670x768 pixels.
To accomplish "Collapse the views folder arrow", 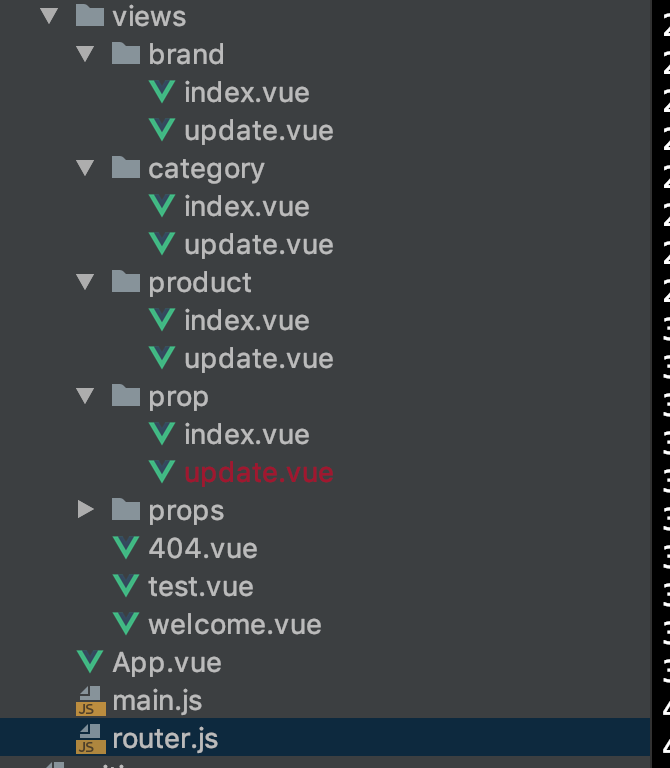I will [48, 16].
